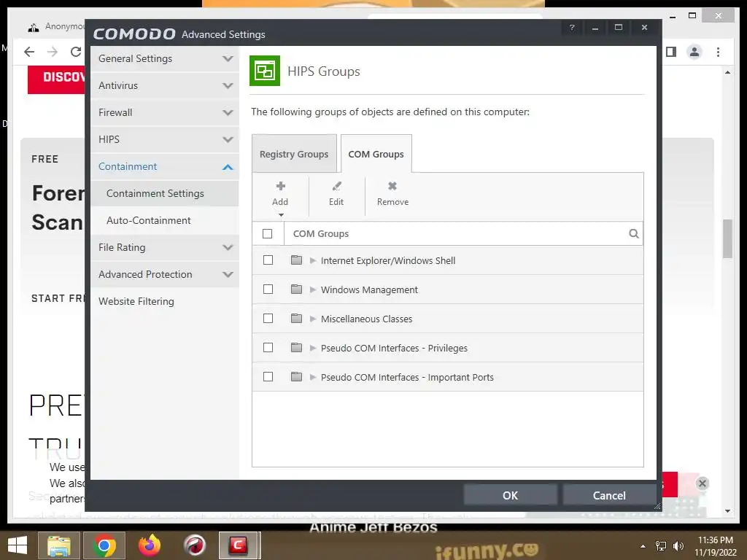Check the Internet Explorer/Windows Shell checkbox
This screenshot has height=560, width=747.
pyautogui.click(x=268, y=260)
